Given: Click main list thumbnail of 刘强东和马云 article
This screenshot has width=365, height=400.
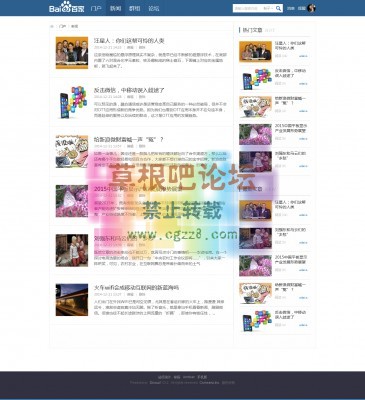Looking at the screenshot, I should 72,250.
